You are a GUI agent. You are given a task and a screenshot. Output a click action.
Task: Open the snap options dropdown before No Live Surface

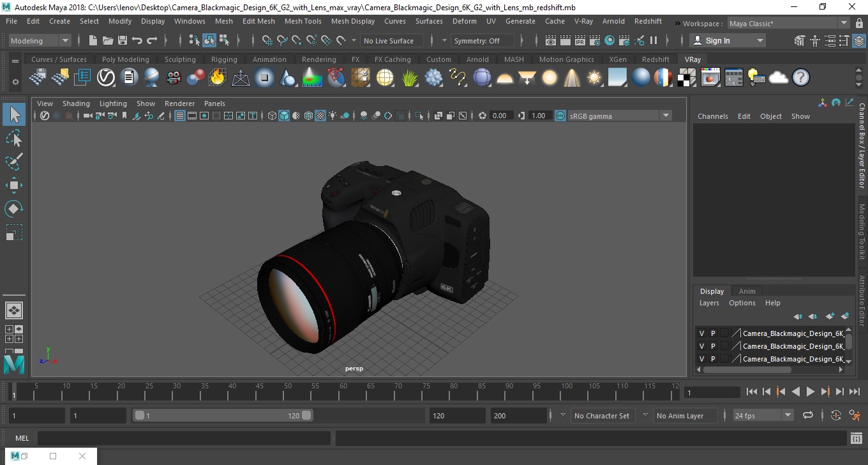(x=354, y=40)
